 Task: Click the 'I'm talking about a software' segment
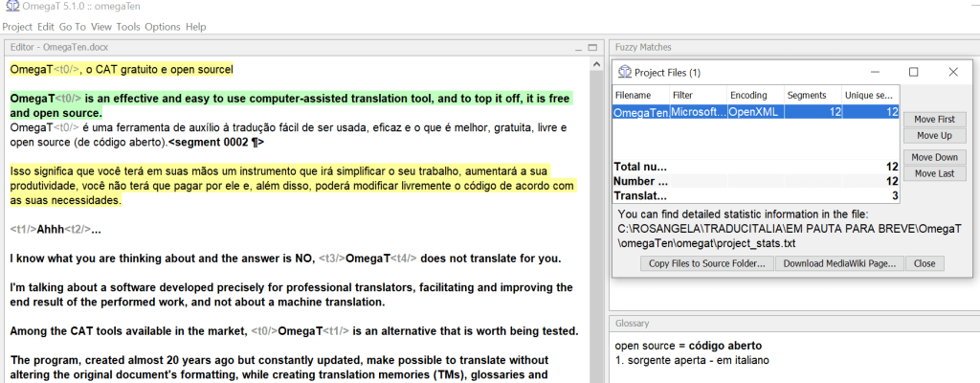coord(291,295)
